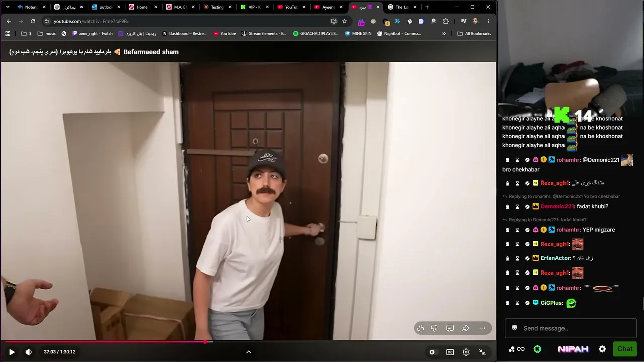The width and height of the screenshot is (644, 362).
Task: Switch to the 'outlook' browser tab
Action: [105, 7]
